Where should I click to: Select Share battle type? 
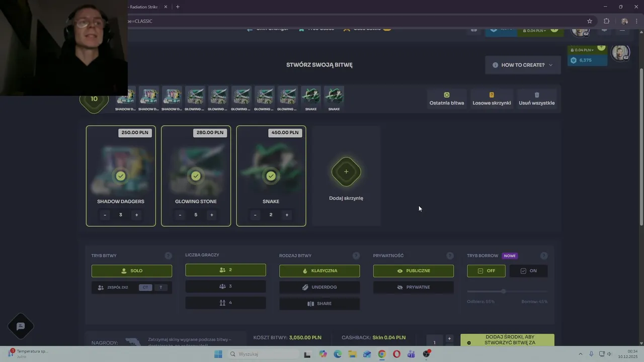click(x=319, y=304)
